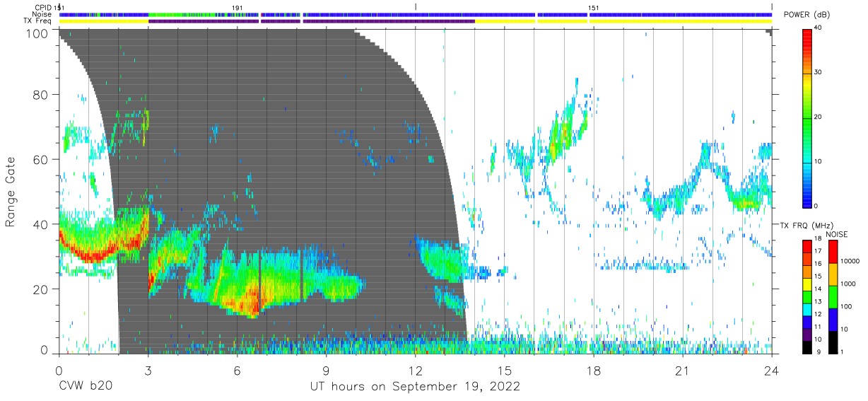Select the 100 tick on Range Gate axis
The width and height of the screenshot is (868, 401).
click(x=39, y=33)
